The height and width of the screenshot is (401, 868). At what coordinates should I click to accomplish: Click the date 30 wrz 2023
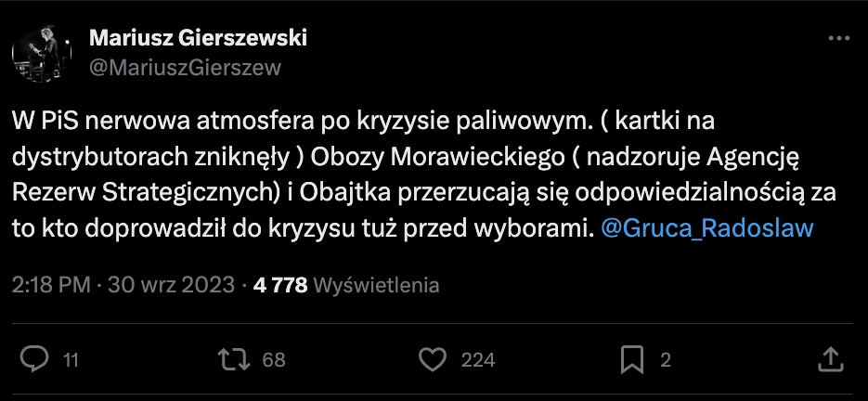pyautogui.click(x=172, y=285)
